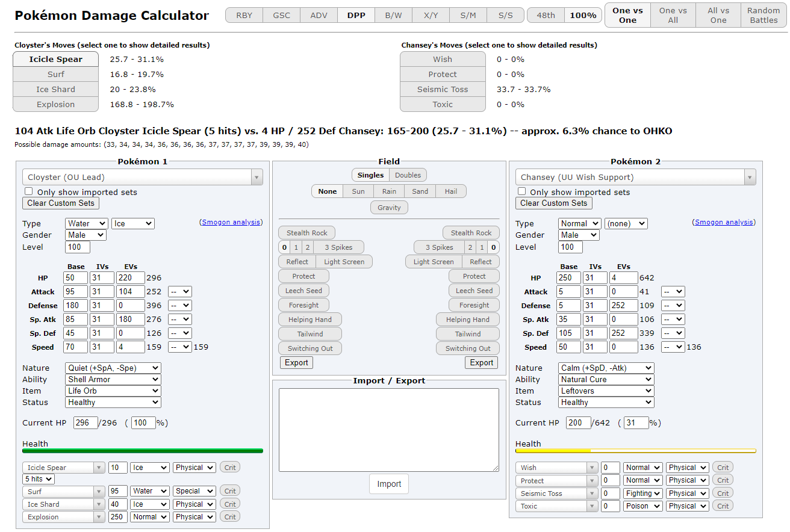
Task: Focus the Import / Export text area
Action: pos(389,430)
